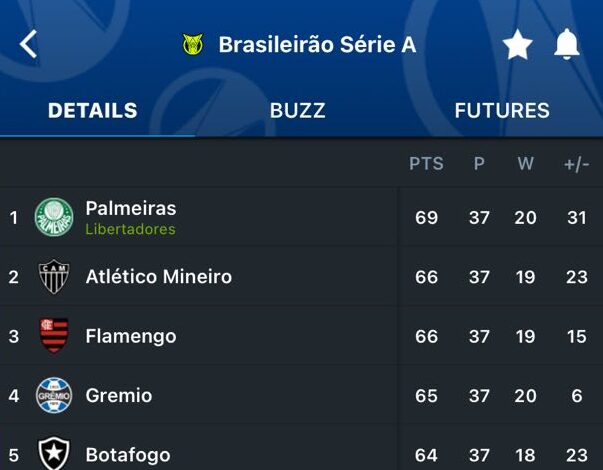Tap the W column header
Viewport: 603px width, 470px height.
(525, 164)
